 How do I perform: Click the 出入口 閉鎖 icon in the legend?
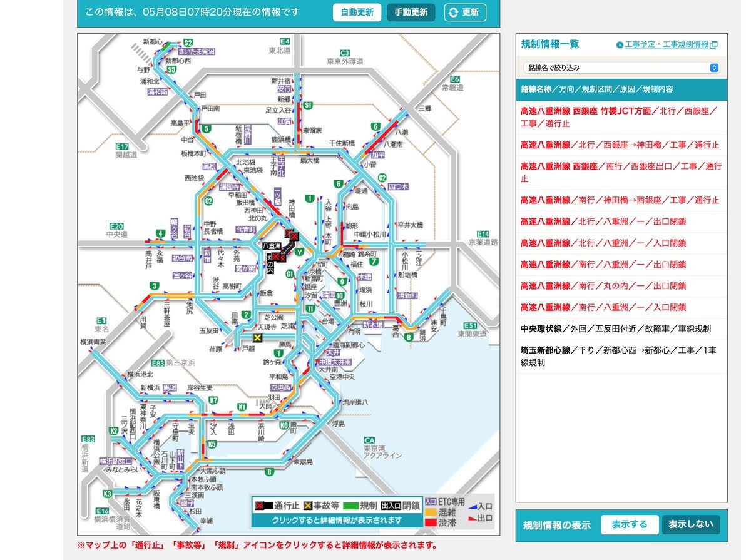point(391,506)
